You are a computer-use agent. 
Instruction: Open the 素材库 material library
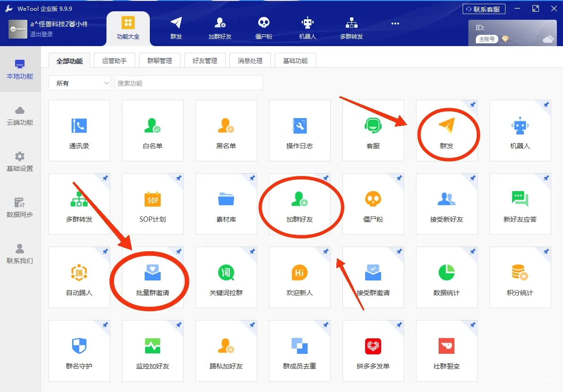tap(226, 204)
